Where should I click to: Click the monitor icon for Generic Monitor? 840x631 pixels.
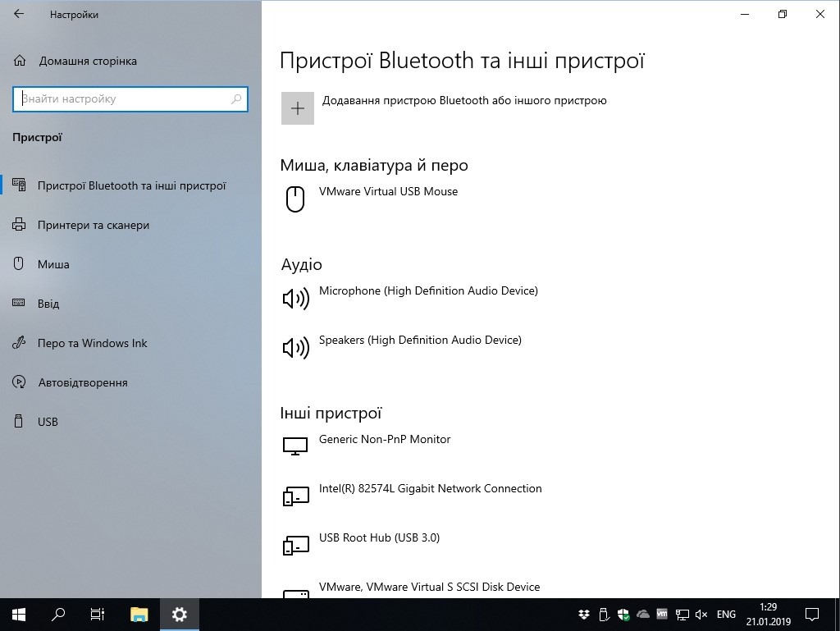click(295, 446)
